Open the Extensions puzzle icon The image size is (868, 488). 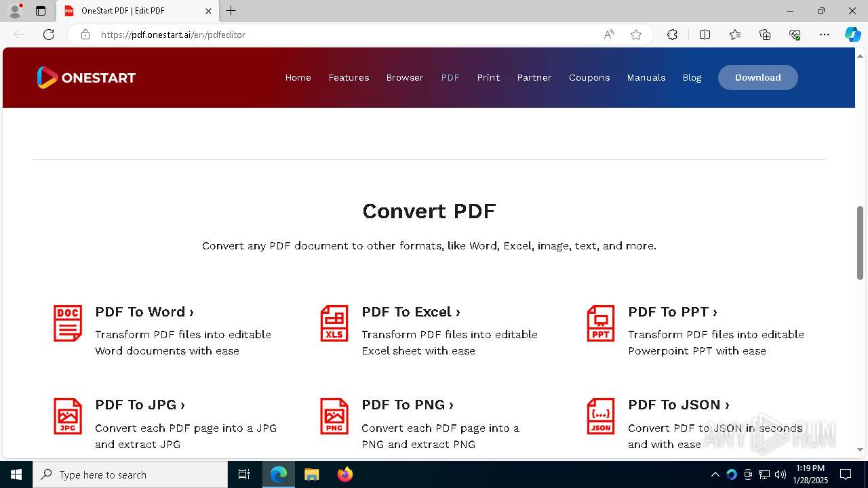point(672,35)
